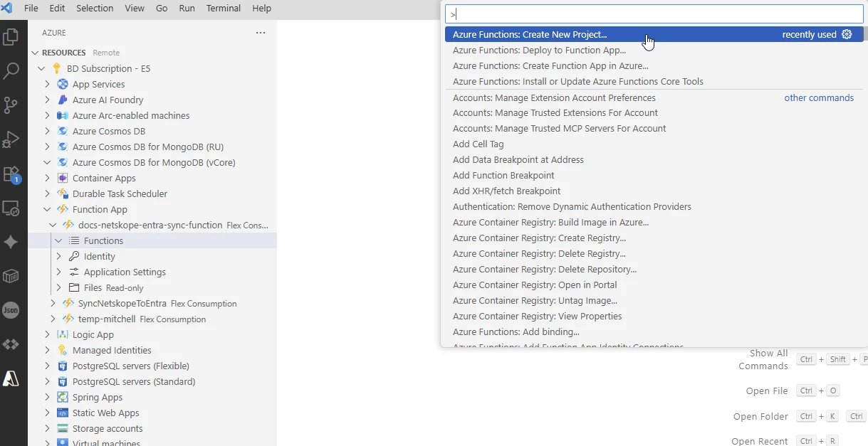Viewport: 868px width, 446px height.
Task: Open Extensions view with update badge
Action: click(x=11, y=174)
